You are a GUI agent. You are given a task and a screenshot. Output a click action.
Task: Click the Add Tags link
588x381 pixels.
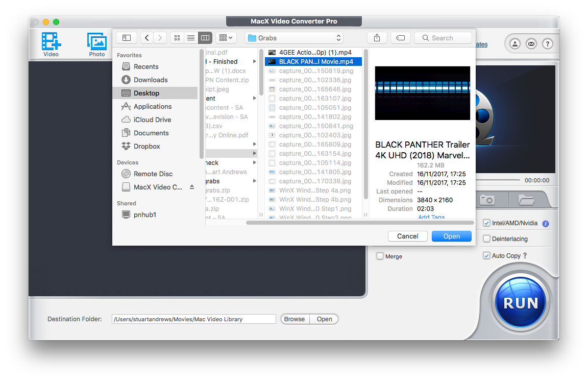(431, 217)
